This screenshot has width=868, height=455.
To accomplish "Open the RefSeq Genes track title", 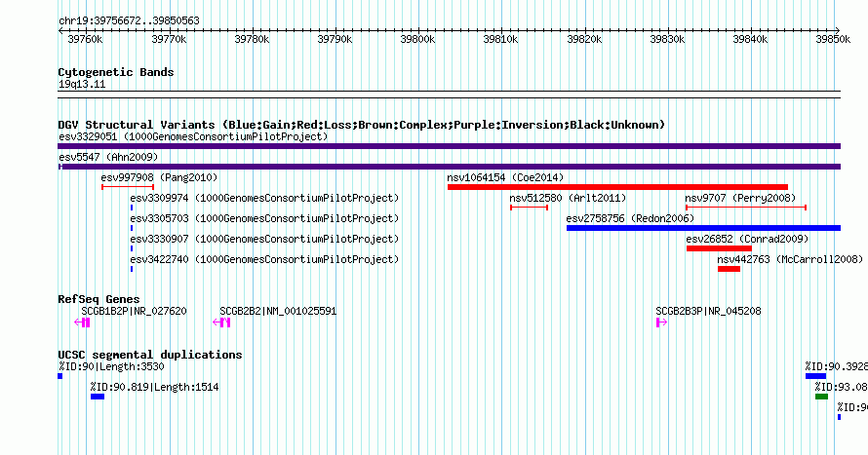I will pos(99,299).
